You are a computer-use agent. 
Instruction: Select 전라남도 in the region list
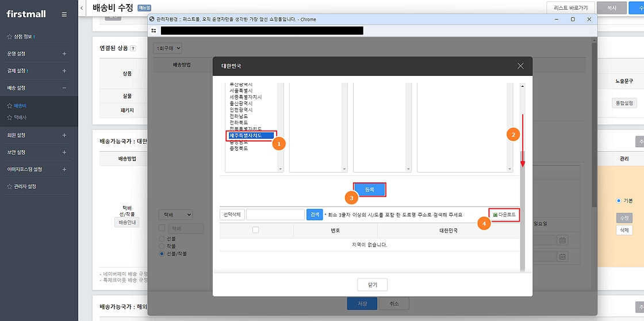239,116
